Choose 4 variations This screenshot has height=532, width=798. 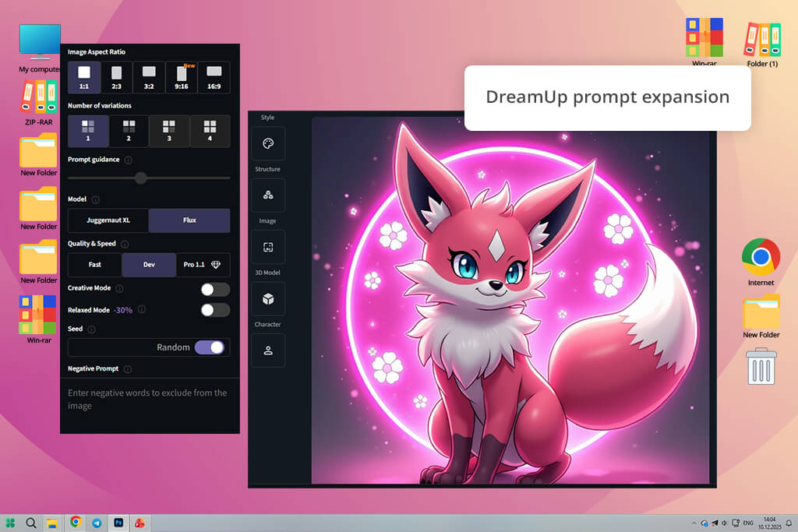click(210, 131)
